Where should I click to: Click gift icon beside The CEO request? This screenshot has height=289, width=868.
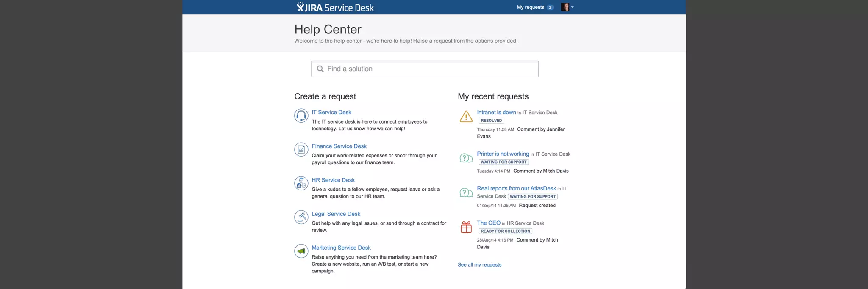click(x=466, y=227)
